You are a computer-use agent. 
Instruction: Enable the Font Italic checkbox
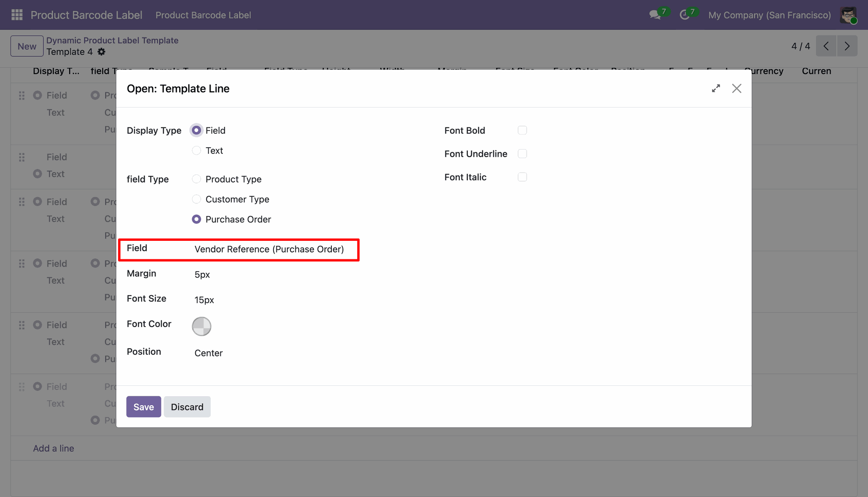(522, 177)
